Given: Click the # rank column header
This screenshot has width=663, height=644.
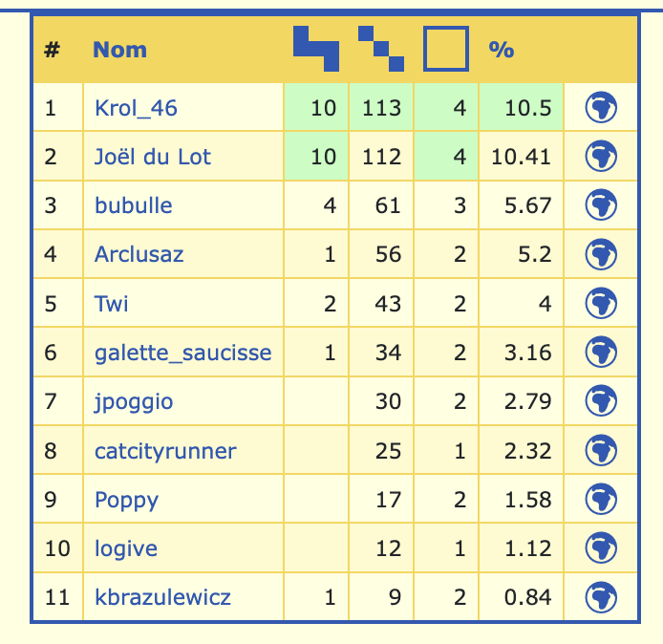Looking at the screenshot, I should [x=52, y=49].
